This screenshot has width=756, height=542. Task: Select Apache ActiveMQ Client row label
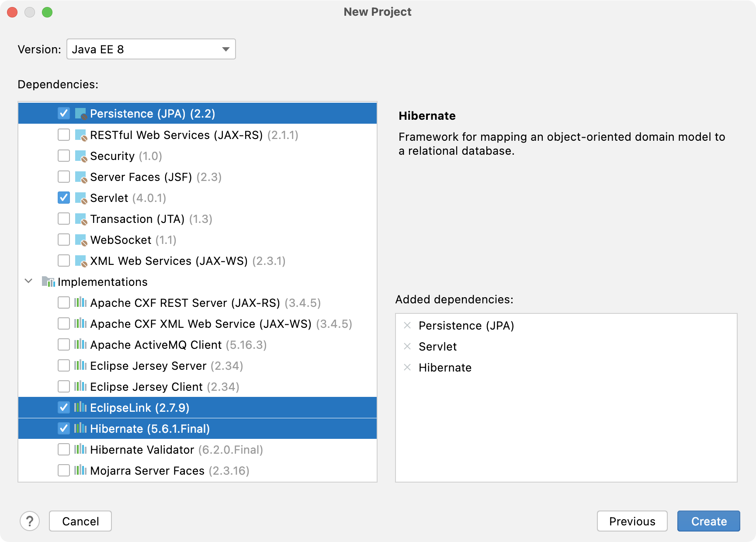(x=178, y=345)
